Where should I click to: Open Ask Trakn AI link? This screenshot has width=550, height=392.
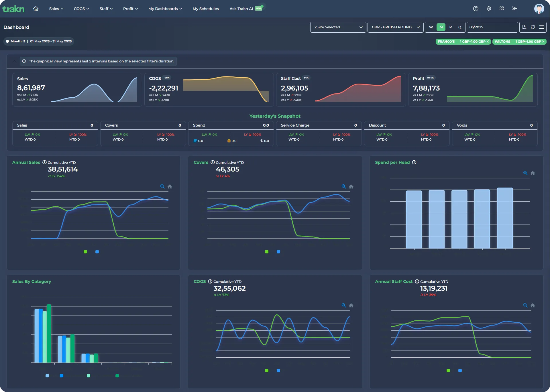click(241, 9)
